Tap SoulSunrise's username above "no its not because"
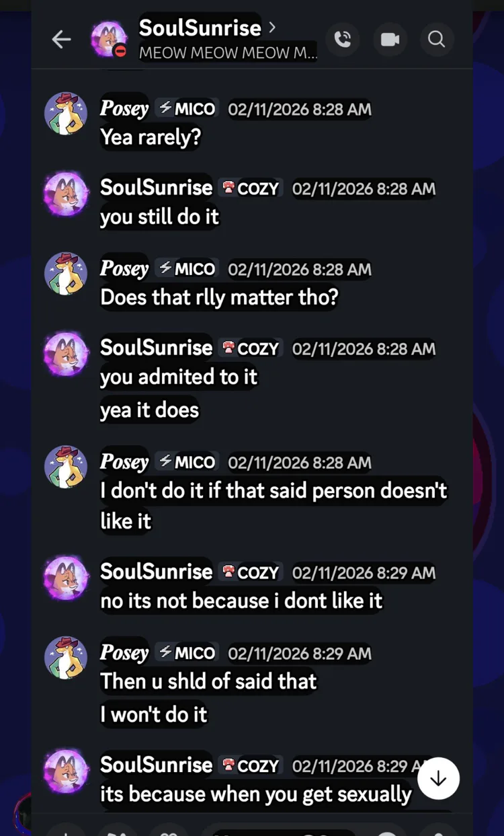 [x=156, y=572]
